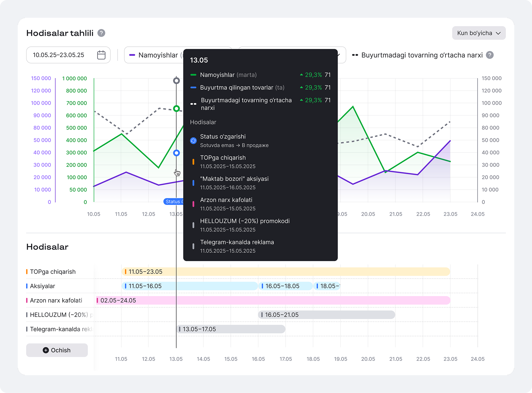Click the grey marker atop the vertical line

176,80
